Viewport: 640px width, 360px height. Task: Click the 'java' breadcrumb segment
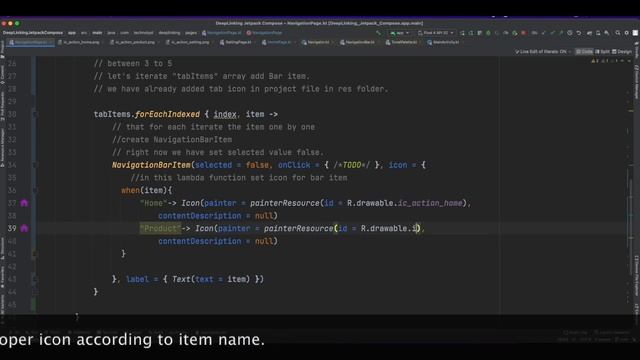point(111,33)
